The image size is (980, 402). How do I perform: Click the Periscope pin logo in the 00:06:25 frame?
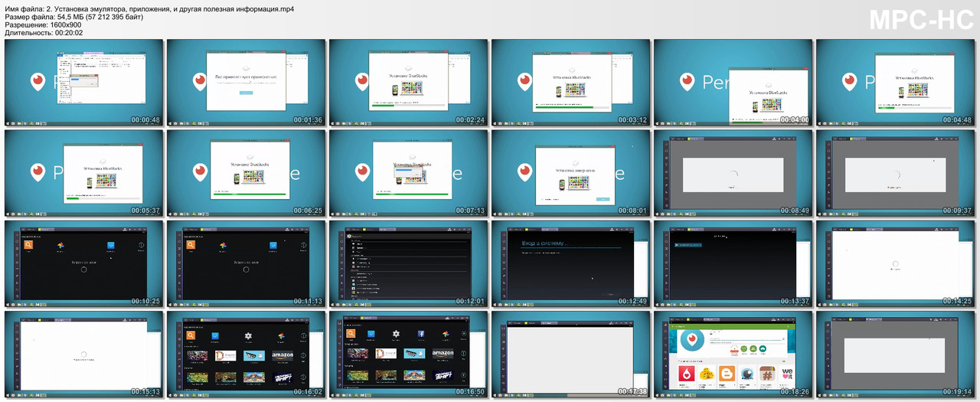[x=201, y=172]
